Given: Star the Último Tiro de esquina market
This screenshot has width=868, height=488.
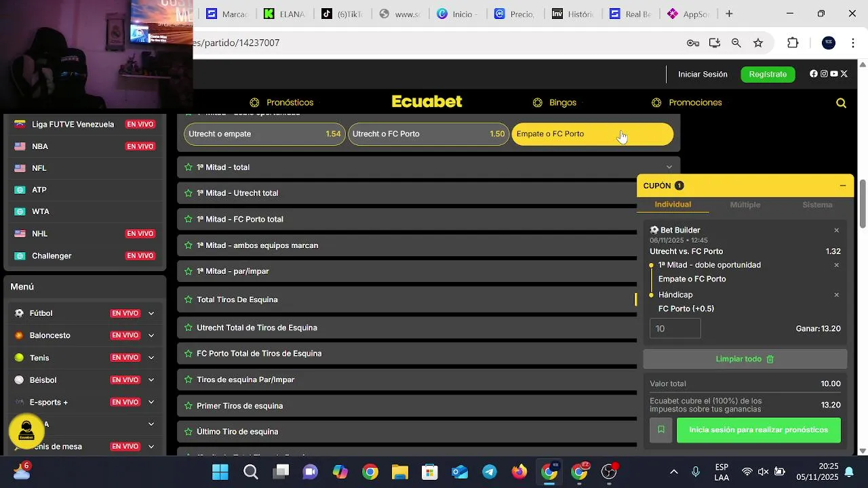Looking at the screenshot, I should tap(189, 432).
